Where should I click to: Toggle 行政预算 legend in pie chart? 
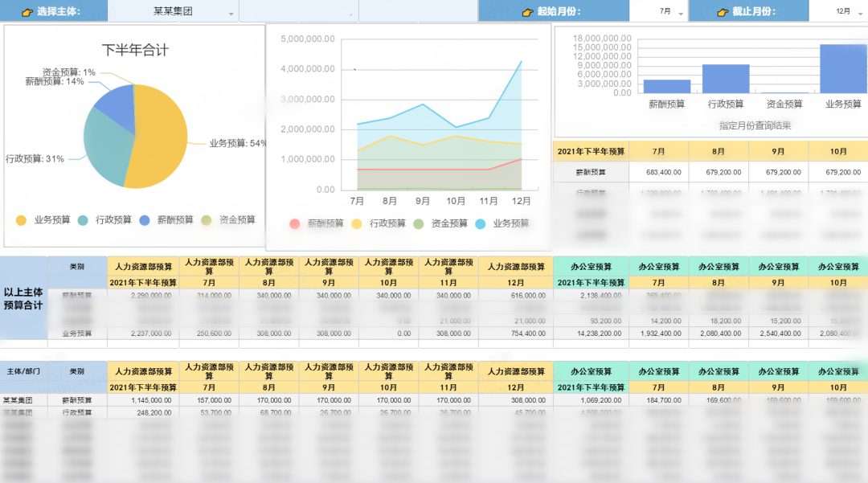[104, 220]
